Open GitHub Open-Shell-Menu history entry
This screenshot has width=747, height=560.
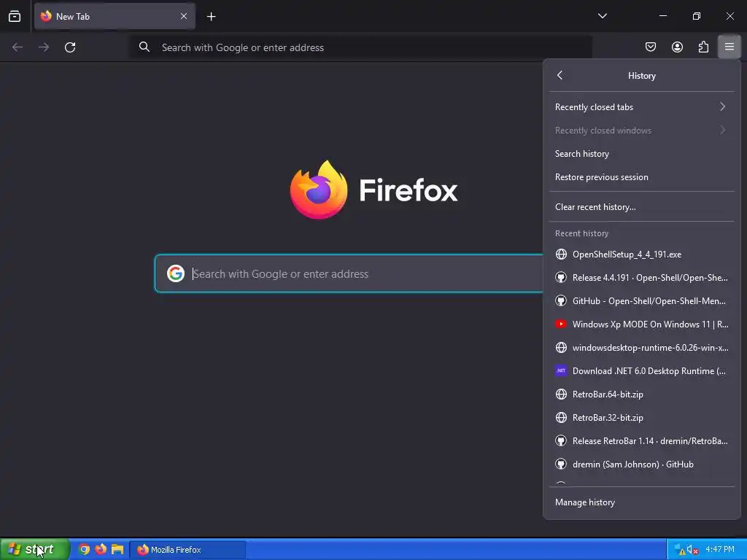coord(642,301)
